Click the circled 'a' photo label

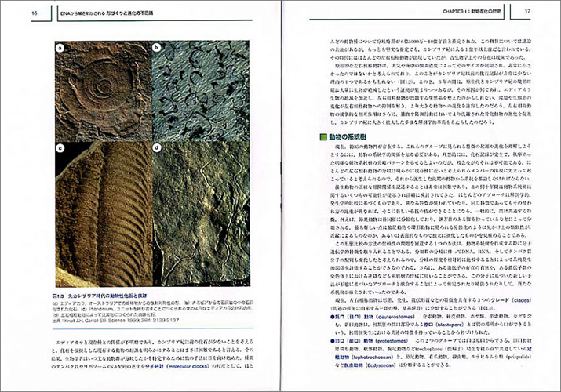60,47
